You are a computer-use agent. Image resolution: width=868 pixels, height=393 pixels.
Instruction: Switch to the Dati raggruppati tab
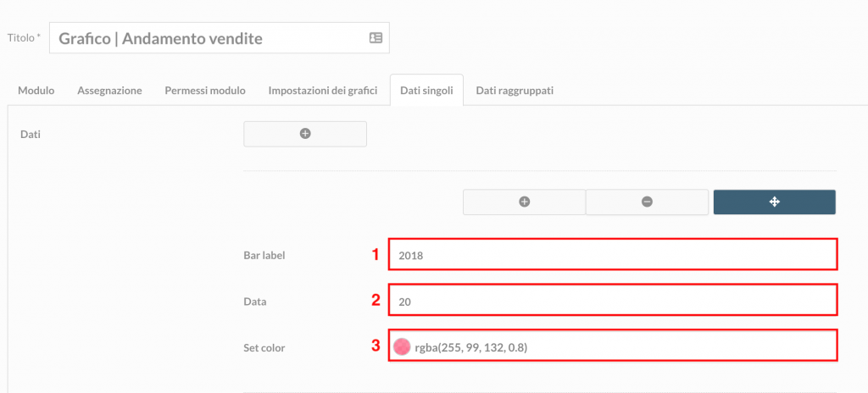[x=515, y=91]
